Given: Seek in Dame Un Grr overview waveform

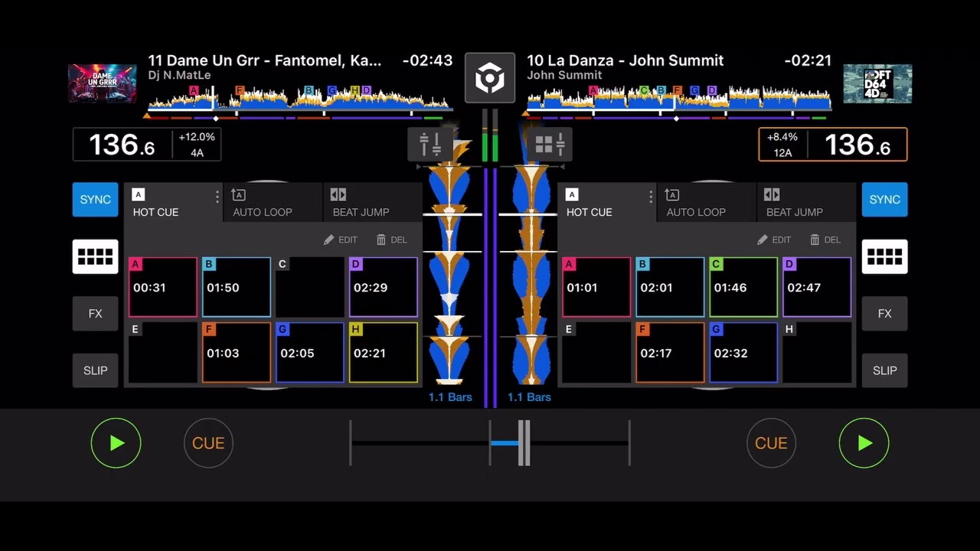Looking at the screenshot, I should [299, 100].
